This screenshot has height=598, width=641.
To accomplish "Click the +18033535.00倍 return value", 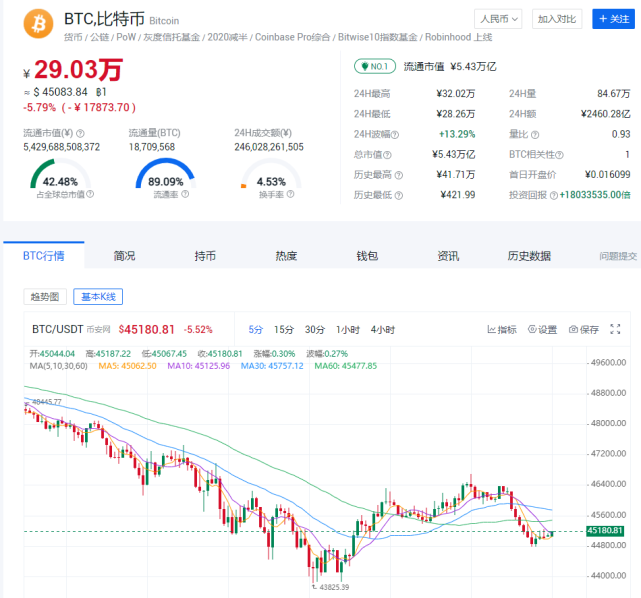I will tap(595, 195).
